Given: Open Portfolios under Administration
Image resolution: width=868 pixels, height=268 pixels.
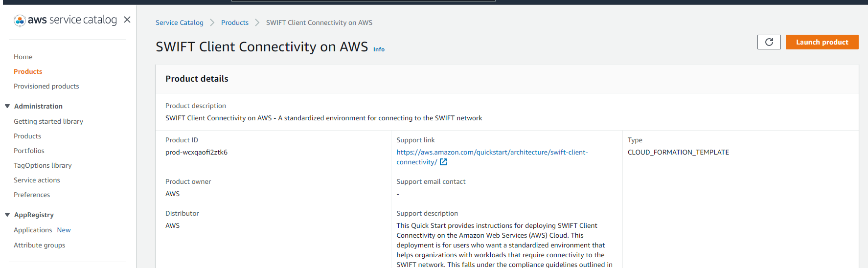Looking at the screenshot, I should 29,151.
